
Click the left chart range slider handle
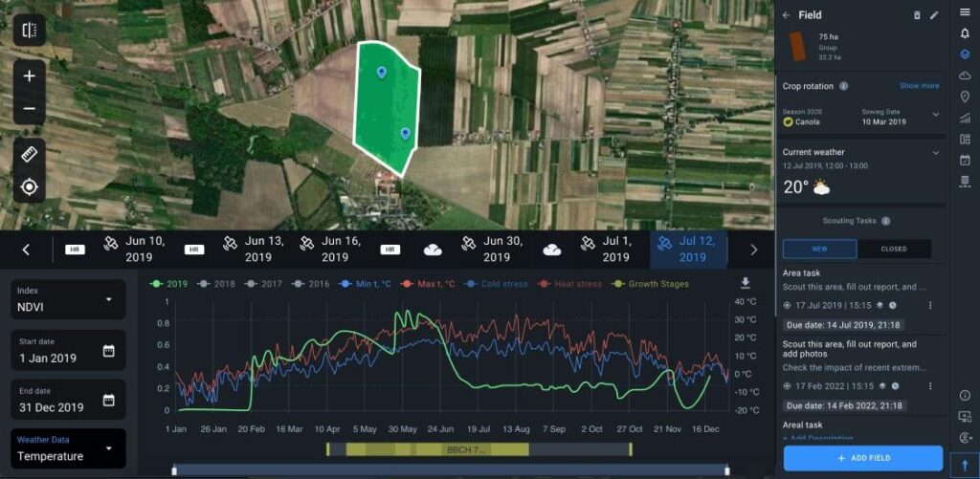tap(174, 471)
